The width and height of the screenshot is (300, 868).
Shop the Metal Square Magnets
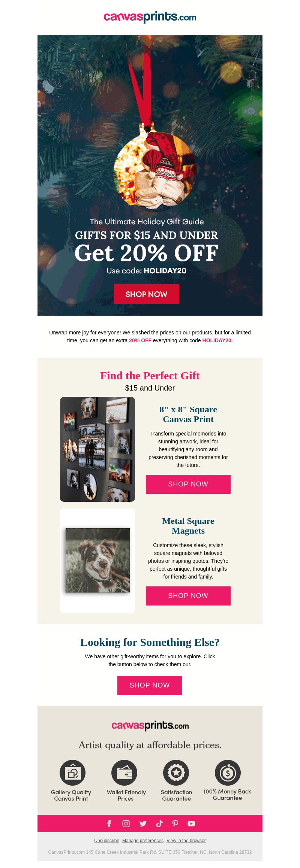pos(188,596)
